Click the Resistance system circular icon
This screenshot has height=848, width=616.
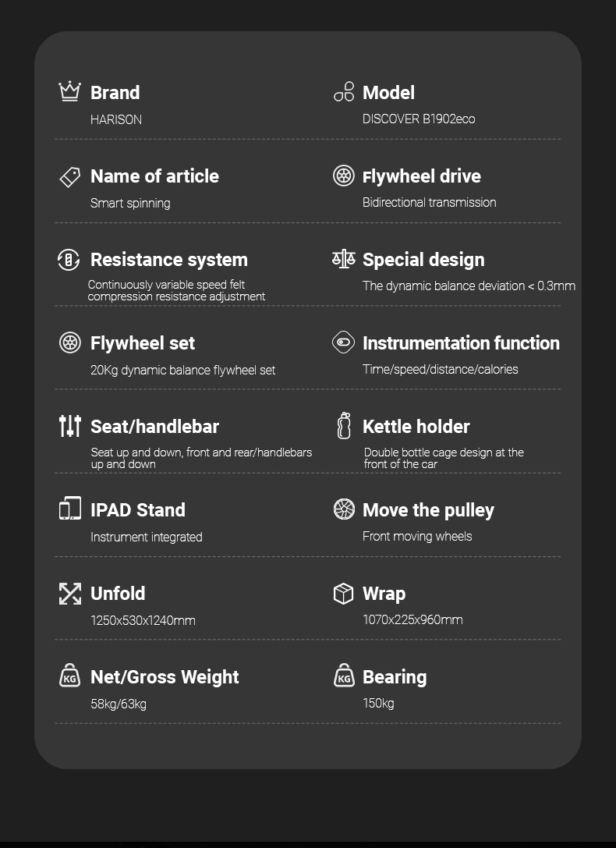pyautogui.click(x=69, y=260)
